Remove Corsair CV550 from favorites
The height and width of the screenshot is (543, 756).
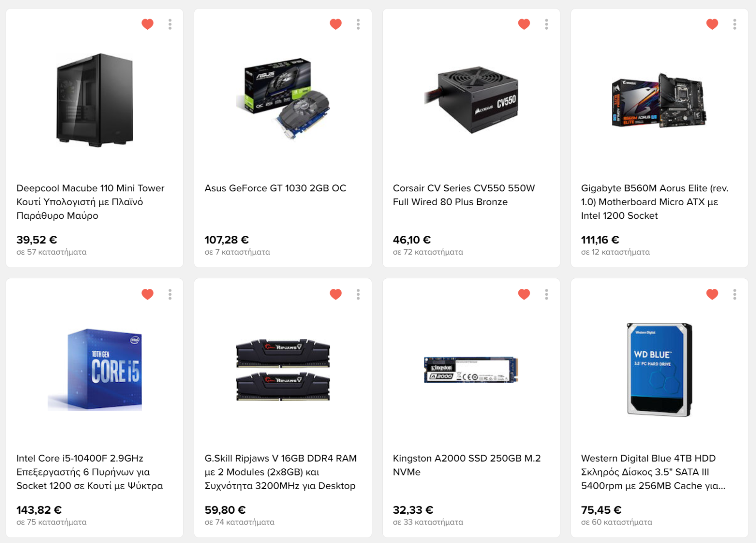(x=524, y=24)
